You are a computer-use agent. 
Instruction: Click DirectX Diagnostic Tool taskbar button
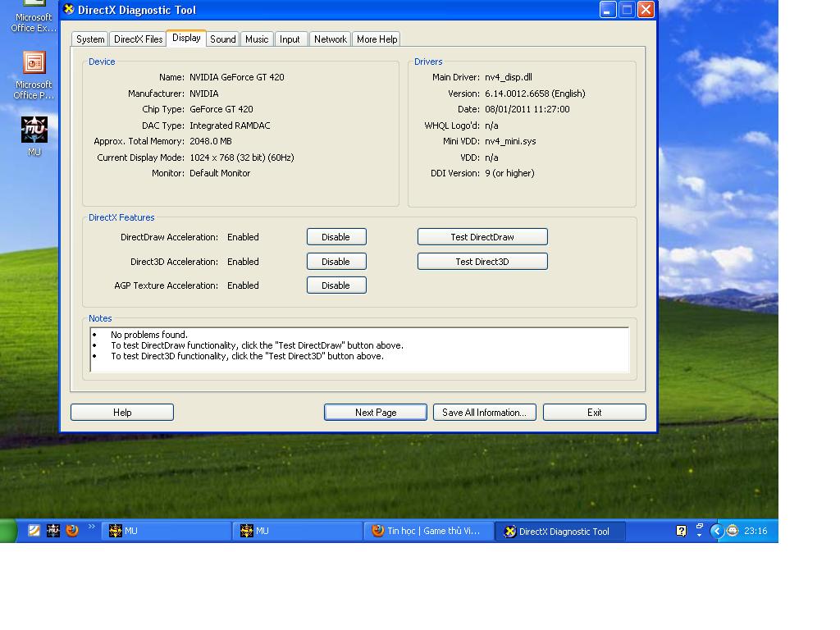click(x=559, y=532)
